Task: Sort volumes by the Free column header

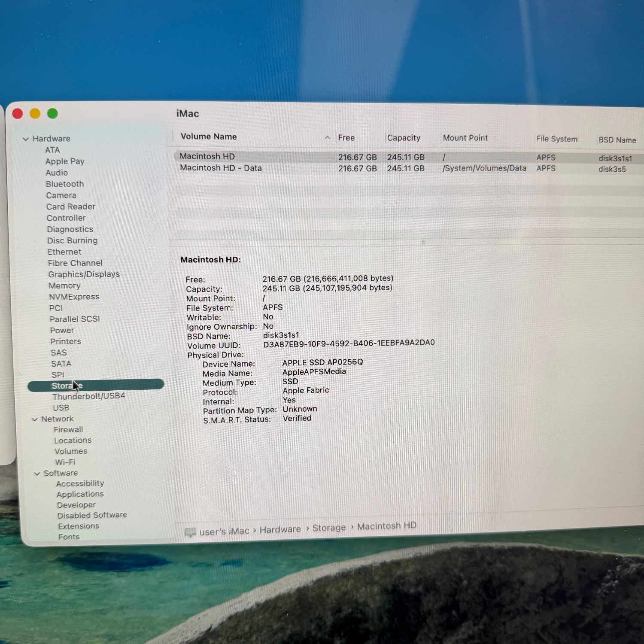Action: pos(346,138)
